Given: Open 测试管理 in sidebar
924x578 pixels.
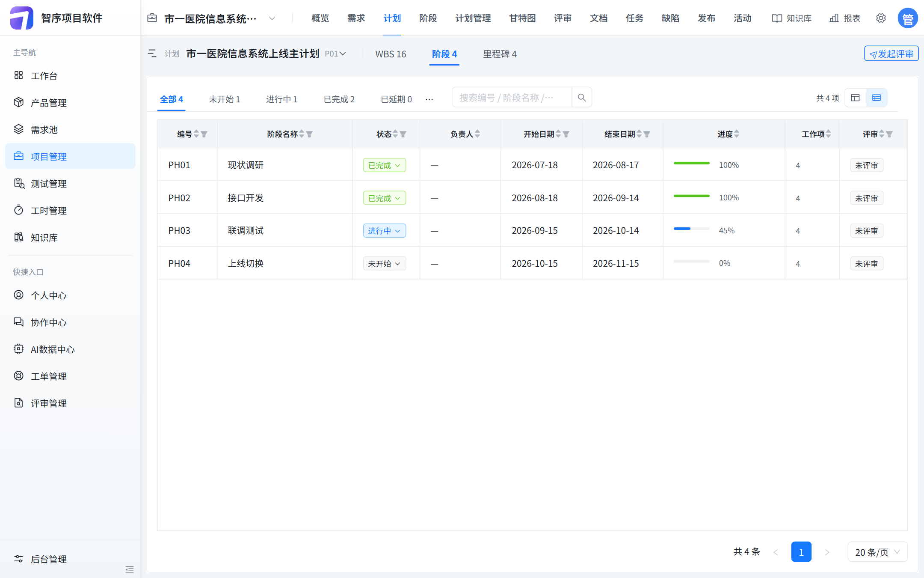Looking at the screenshot, I should click(70, 184).
